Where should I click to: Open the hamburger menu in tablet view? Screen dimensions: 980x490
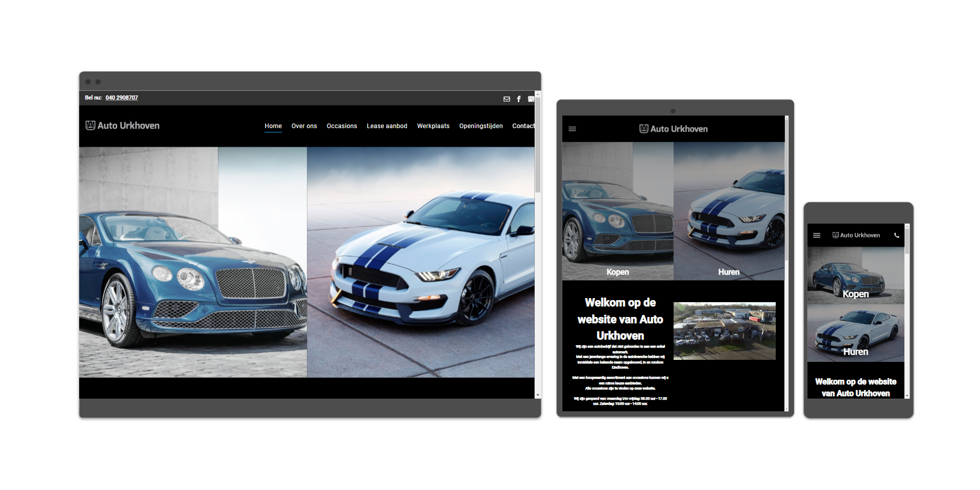click(572, 129)
